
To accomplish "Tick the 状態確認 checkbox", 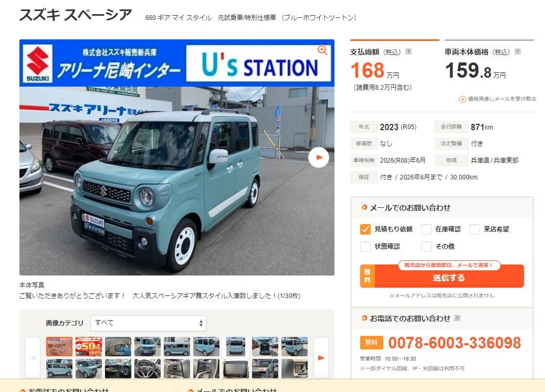I will coord(365,247).
